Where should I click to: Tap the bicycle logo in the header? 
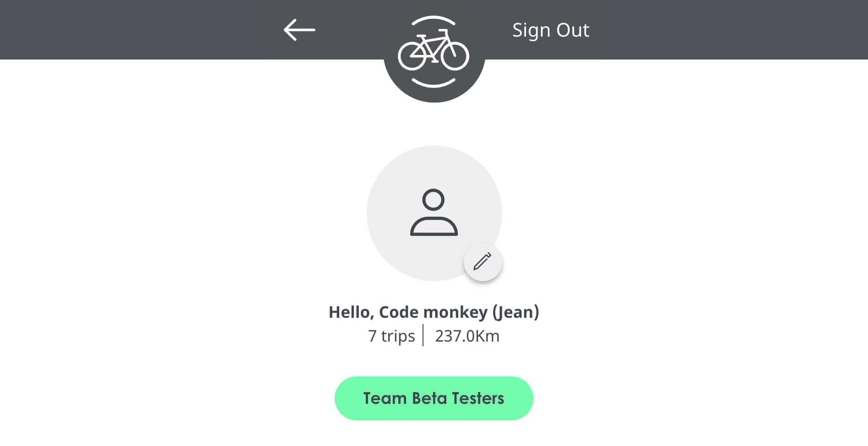click(x=434, y=52)
